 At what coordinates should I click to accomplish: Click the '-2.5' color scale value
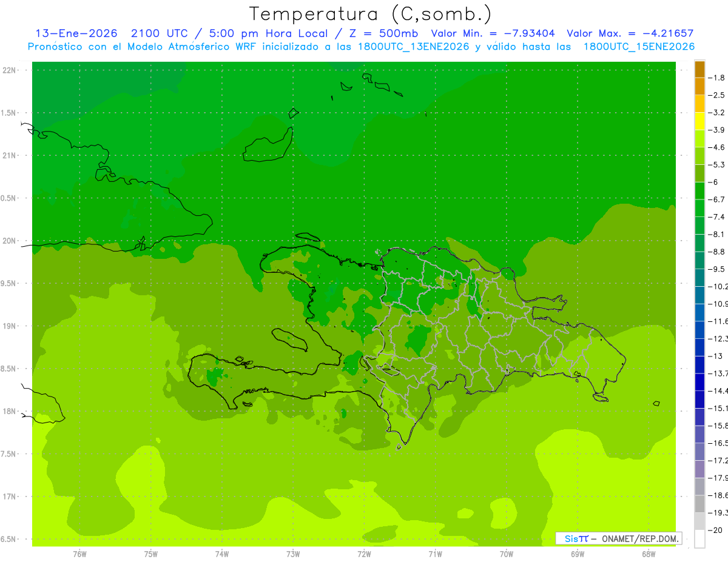point(718,95)
